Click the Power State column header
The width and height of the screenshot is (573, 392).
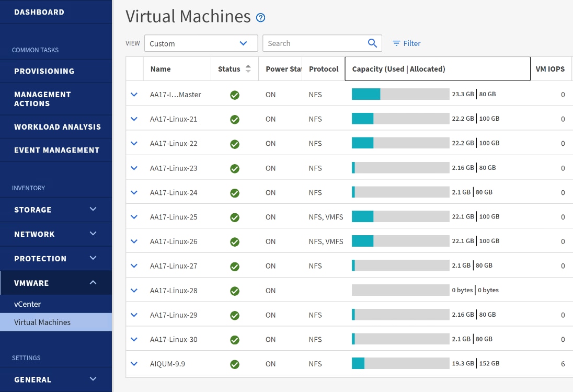[280, 68]
